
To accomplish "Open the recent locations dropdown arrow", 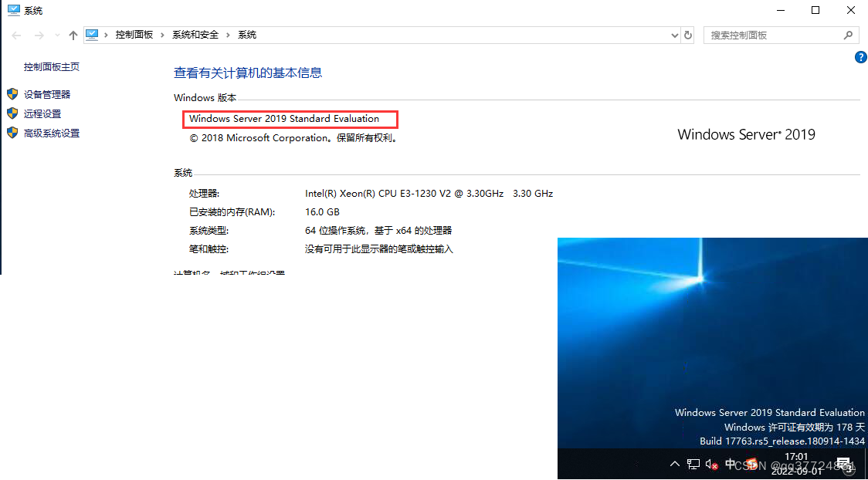I will pyautogui.click(x=58, y=35).
